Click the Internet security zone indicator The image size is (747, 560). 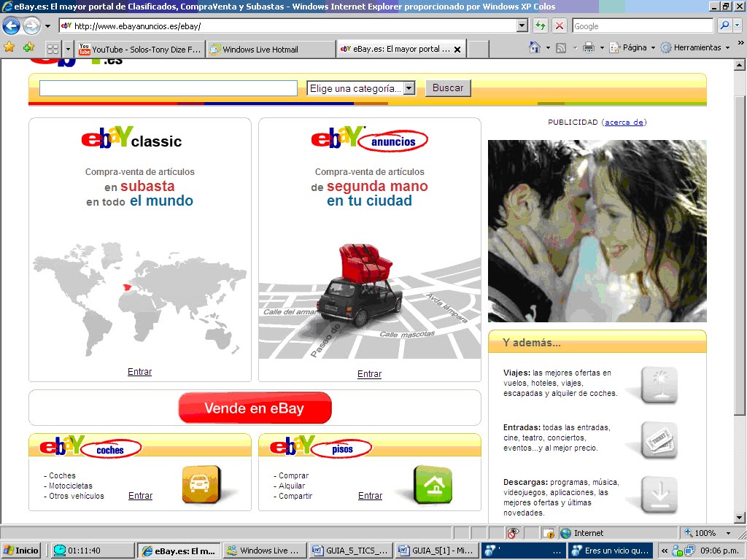pos(581,533)
